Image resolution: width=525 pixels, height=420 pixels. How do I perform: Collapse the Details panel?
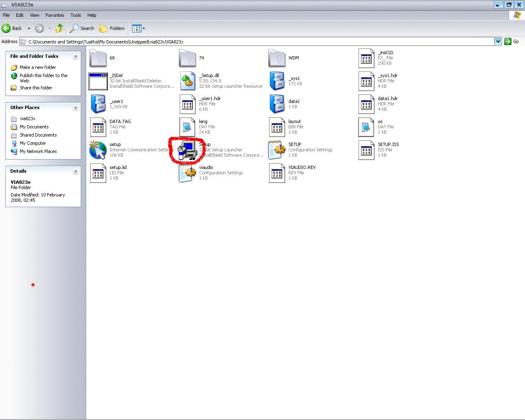(x=75, y=171)
